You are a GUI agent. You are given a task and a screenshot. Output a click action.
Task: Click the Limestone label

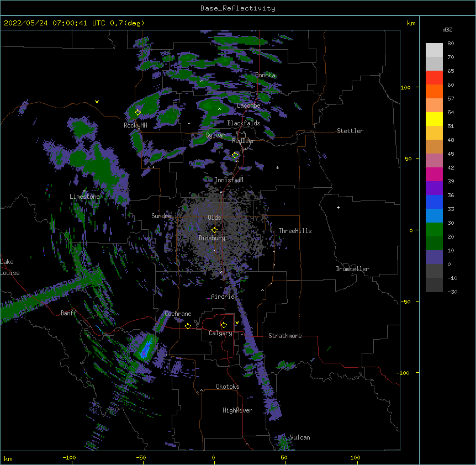point(84,197)
